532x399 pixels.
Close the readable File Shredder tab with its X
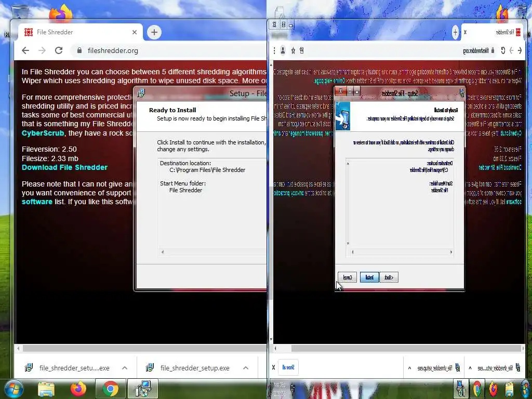tap(135, 32)
